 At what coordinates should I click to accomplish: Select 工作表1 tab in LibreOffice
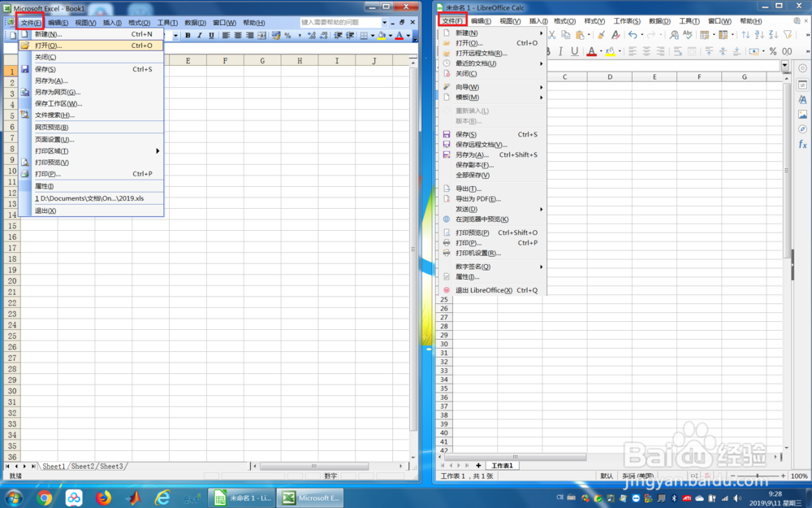[x=503, y=466]
